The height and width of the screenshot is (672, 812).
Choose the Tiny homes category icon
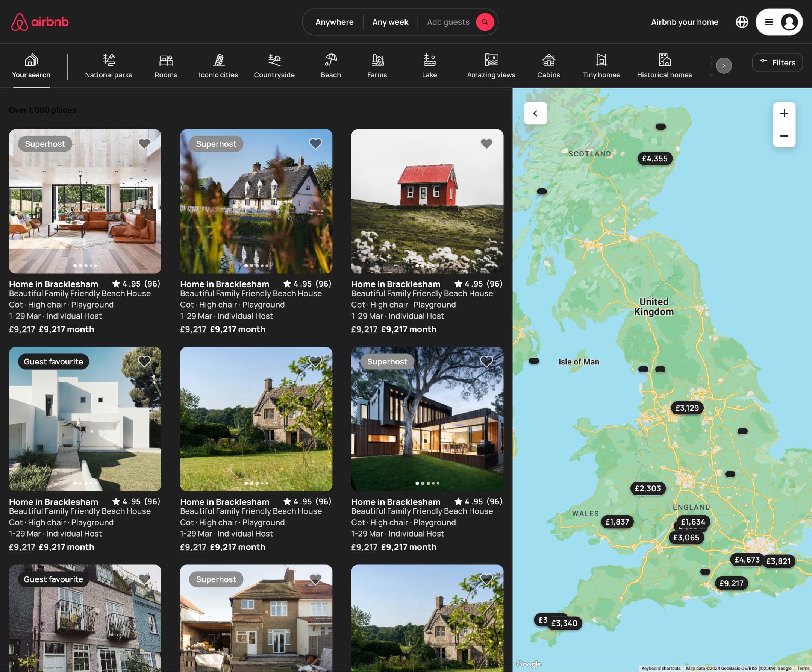(601, 60)
